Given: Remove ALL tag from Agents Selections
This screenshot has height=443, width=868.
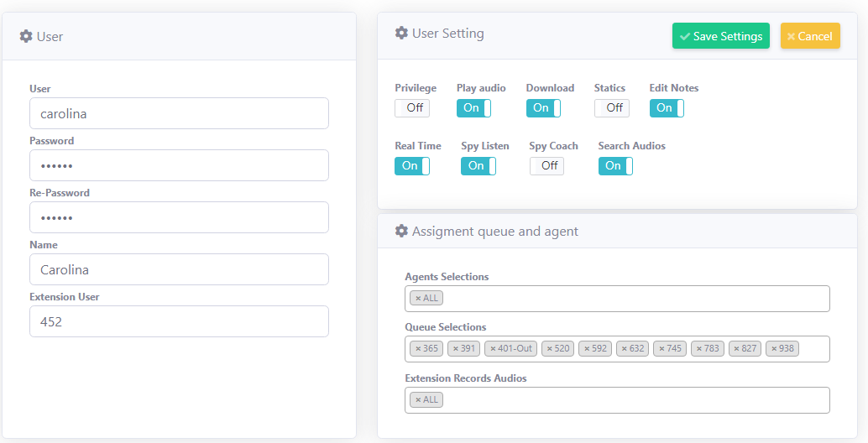Looking at the screenshot, I should click(x=418, y=298).
